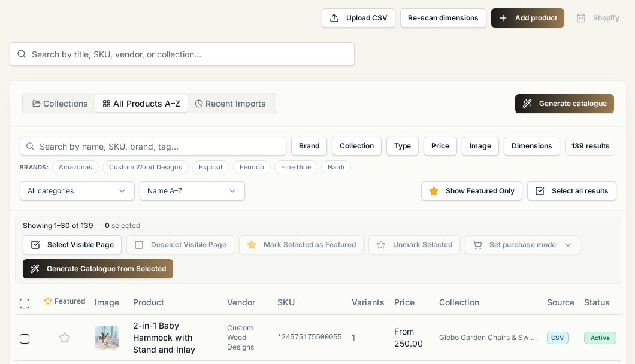Image resolution: width=635 pixels, height=364 pixels.
Task: Open the 2-in-1 Baby Hammock product title
Action: [x=164, y=338]
